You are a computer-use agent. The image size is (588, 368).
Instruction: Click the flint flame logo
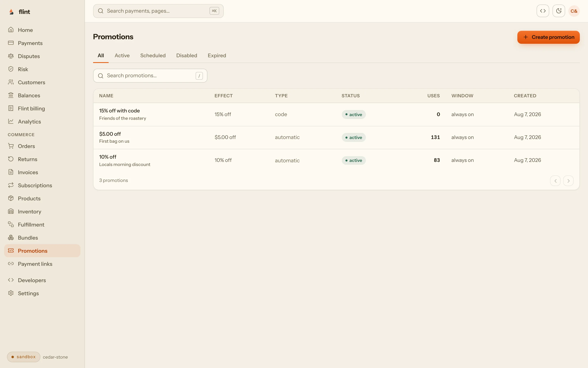tap(11, 12)
